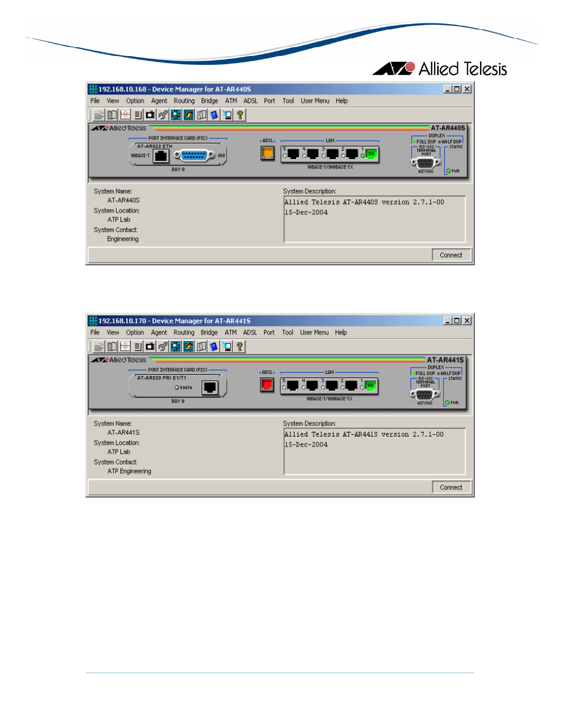Viewport: 562px width, 728px height.
Task: Click System Description box in AT-AR441S window
Action: tap(375, 452)
